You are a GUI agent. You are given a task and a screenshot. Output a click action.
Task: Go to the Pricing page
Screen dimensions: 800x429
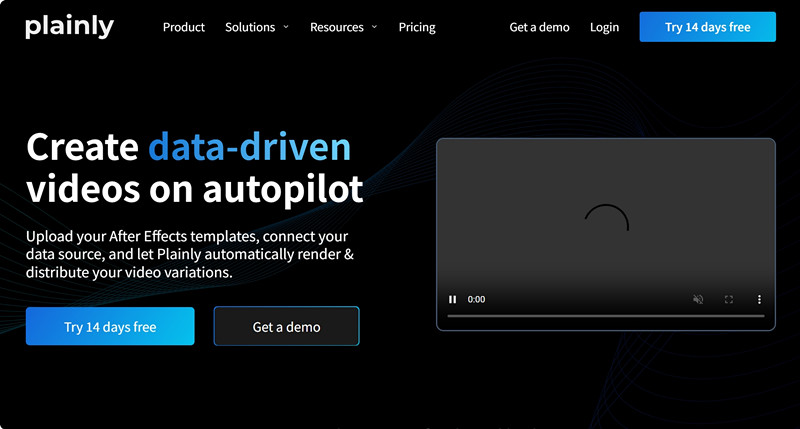pos(417,27)
